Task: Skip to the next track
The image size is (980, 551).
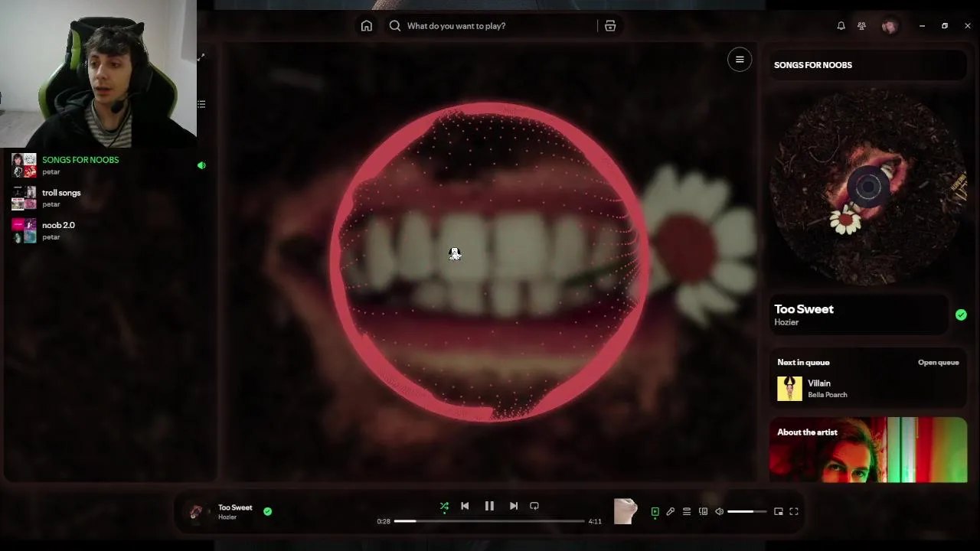Action: tap(514, 506)
